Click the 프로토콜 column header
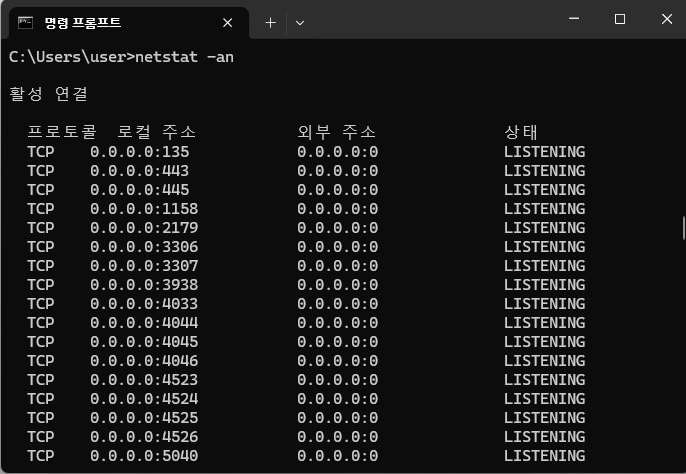Viewport: 686px width, 474px height. point(62,132)
